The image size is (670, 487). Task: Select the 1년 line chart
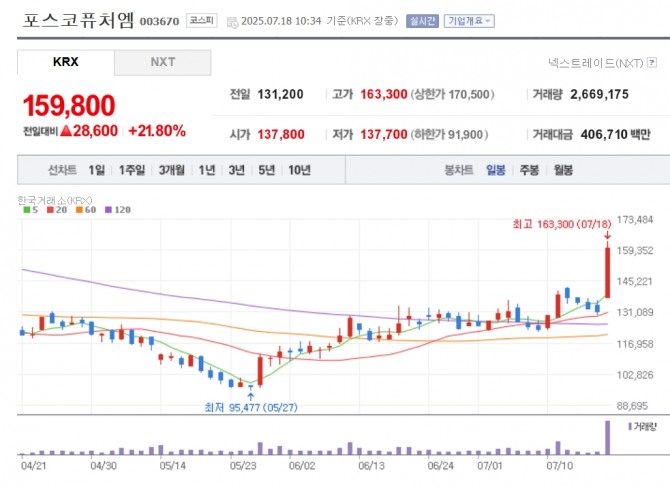click(207, 170)
